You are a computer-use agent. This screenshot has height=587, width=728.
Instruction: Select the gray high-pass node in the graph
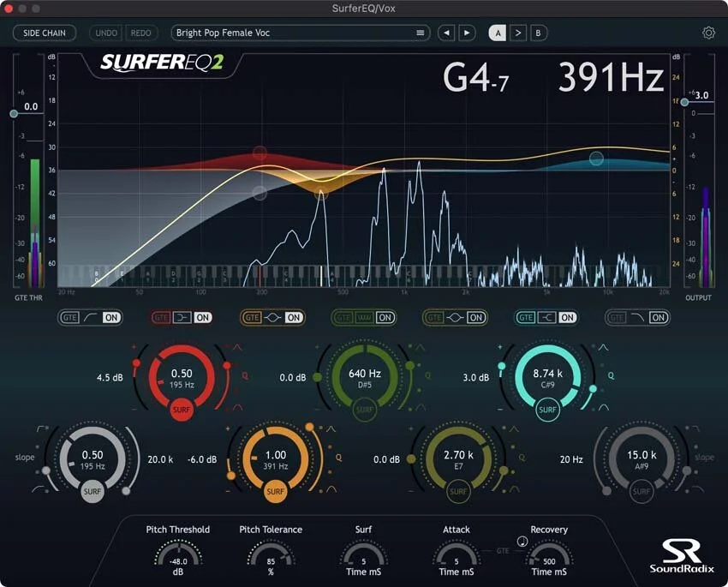[x=260, y=193]
